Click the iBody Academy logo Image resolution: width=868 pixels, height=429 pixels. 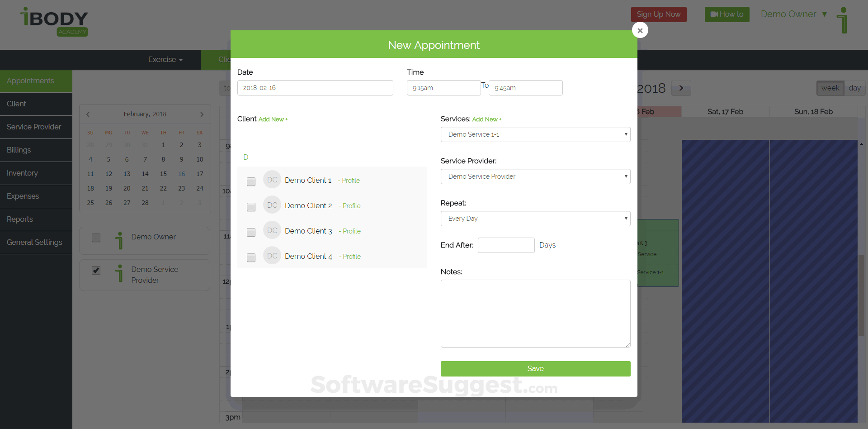click(54, 21)
